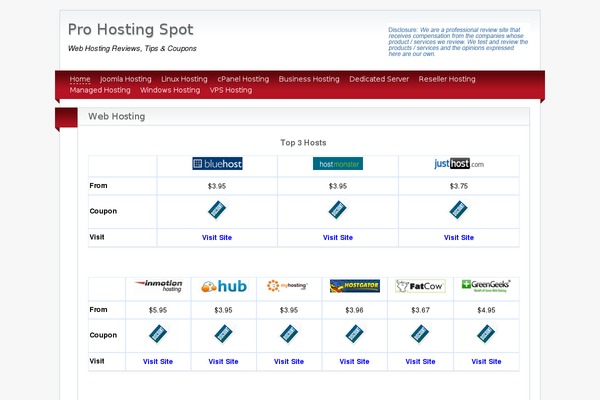Open the HostMonster coupon tag icon

point(338,210)
